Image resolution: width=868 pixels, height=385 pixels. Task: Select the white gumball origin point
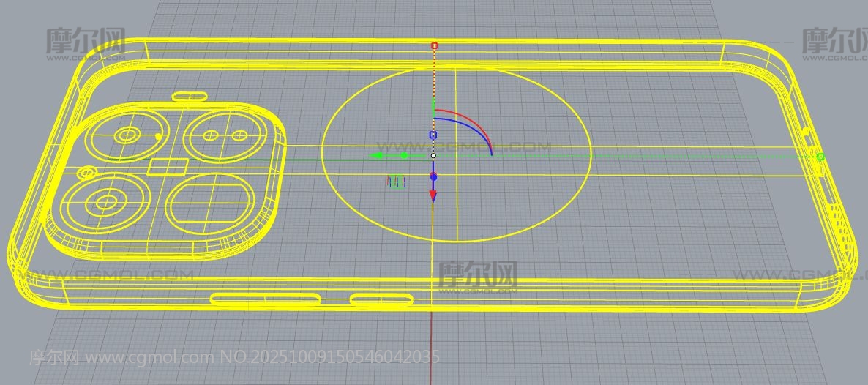click(x=433, y=155)
